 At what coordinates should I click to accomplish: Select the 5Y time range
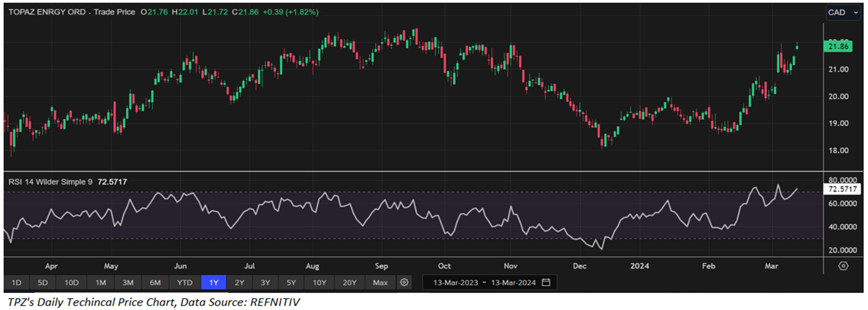[291, 282]
